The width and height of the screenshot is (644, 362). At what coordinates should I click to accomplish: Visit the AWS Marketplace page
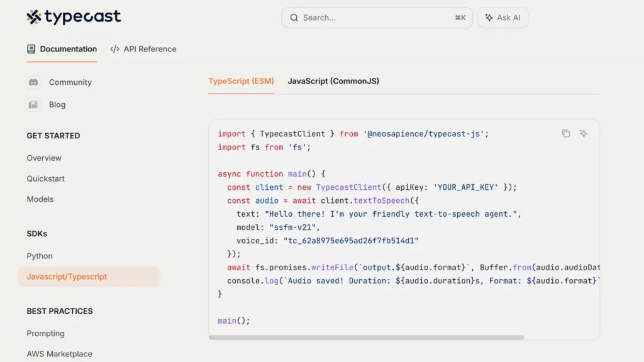60,354
